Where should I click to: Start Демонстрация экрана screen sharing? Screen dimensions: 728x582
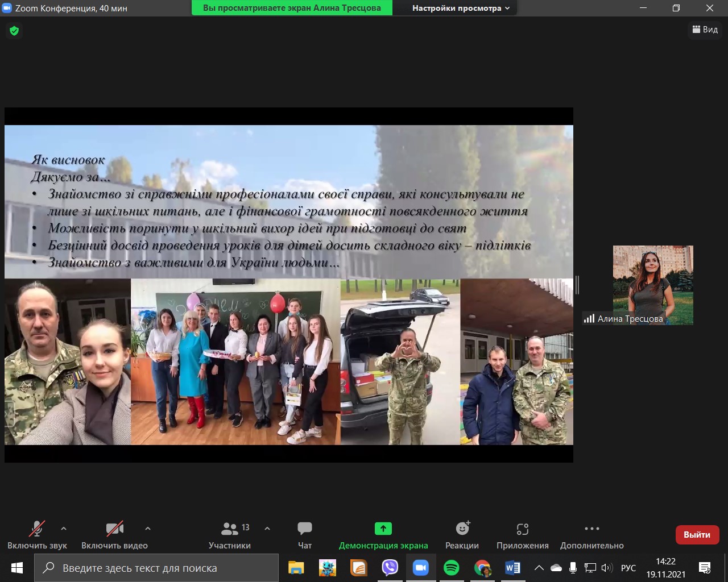[x=383, y=535]
